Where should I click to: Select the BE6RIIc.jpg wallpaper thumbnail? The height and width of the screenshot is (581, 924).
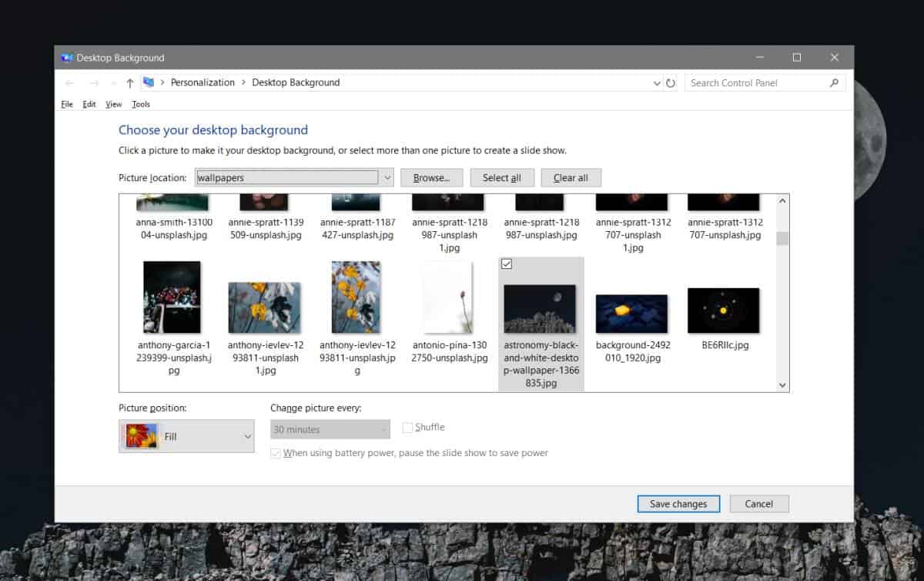(723, 310)
